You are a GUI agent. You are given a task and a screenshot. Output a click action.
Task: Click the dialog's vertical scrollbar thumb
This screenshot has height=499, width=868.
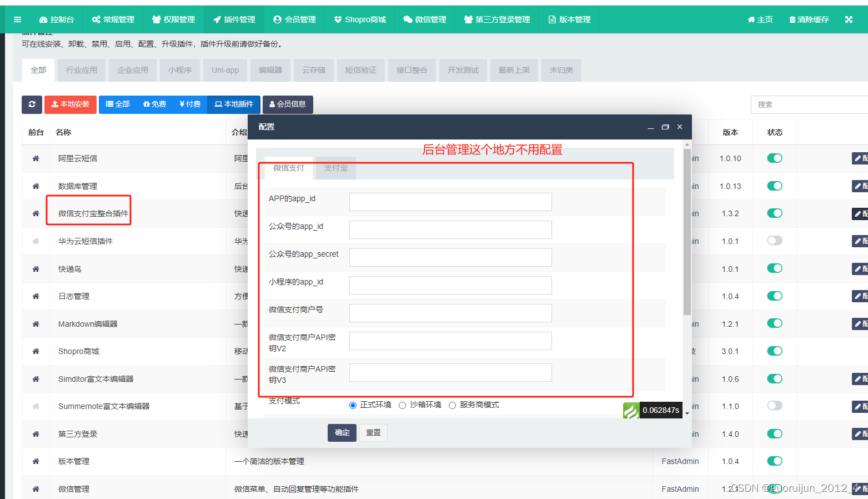click(x=687, y=232)
